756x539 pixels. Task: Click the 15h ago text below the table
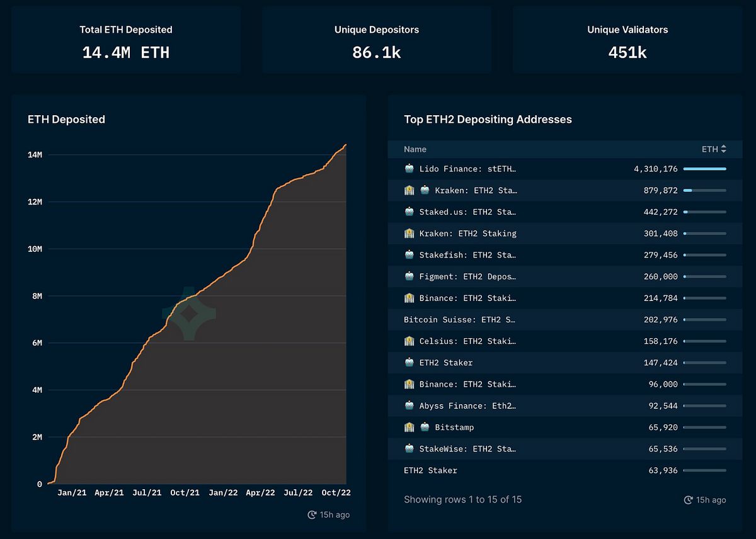point(711,500)
